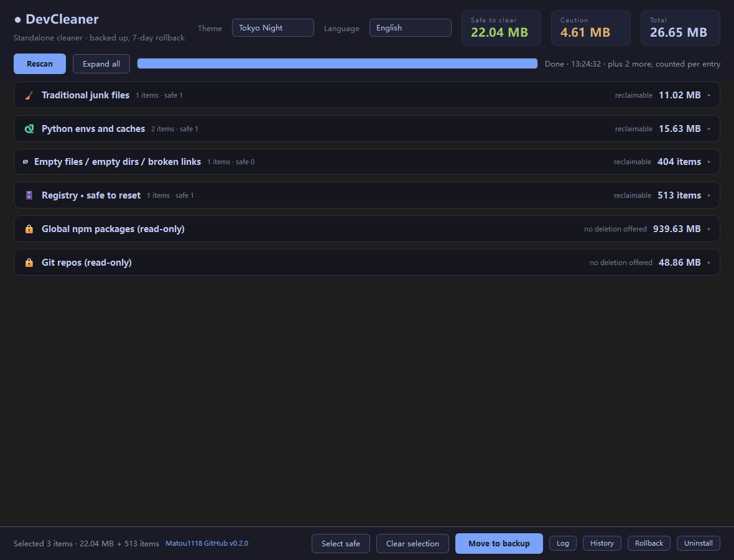The width and height of the screenshot is (734, 560).
Task: Click Global npm packages (read-only) title
Action: tap(113, 229)
